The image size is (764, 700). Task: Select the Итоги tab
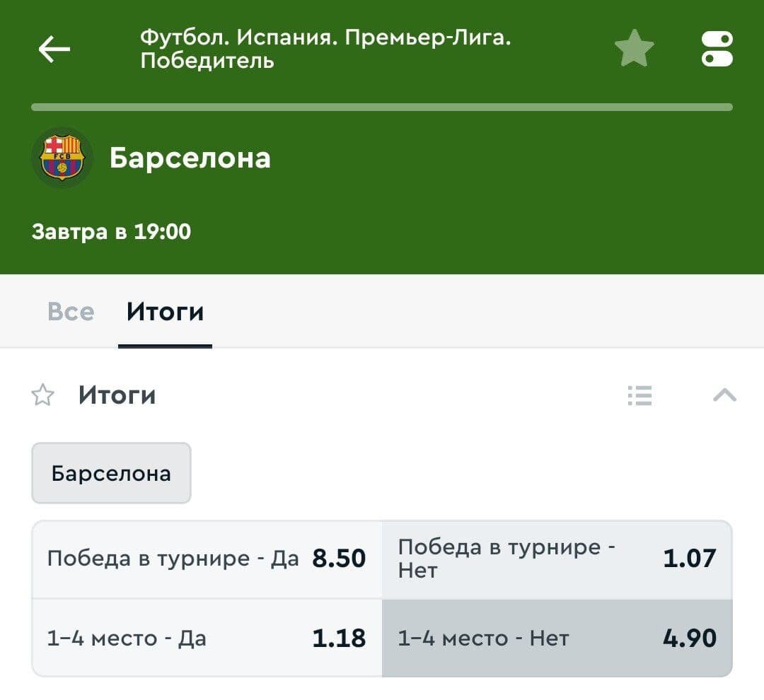pyautogui.click(x=165, y=312)
